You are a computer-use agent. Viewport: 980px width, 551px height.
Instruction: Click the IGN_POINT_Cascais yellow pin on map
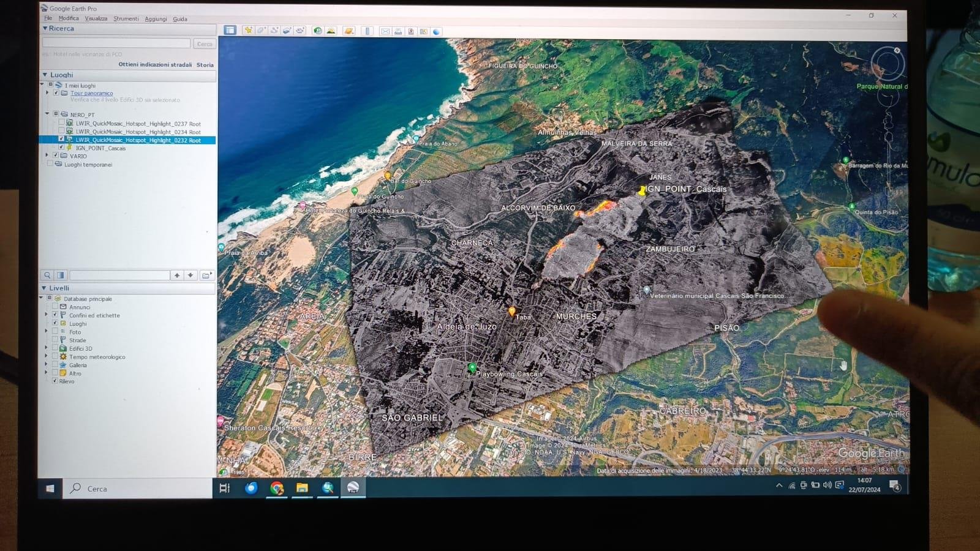click(x=641, y=192)
